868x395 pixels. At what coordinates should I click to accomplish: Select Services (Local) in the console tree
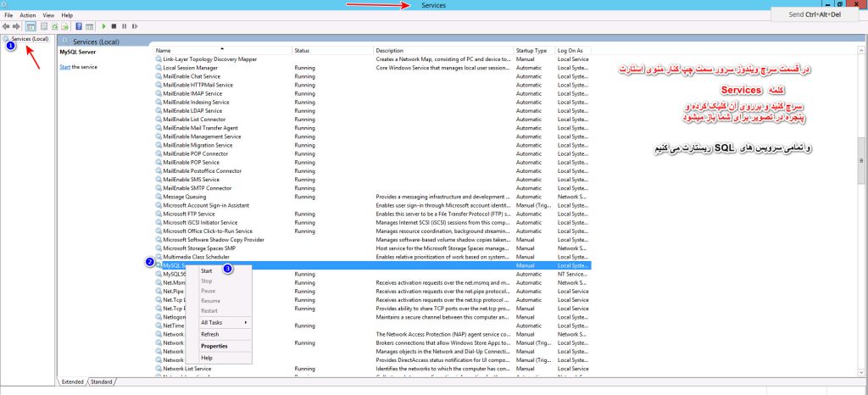pos(30,39)
